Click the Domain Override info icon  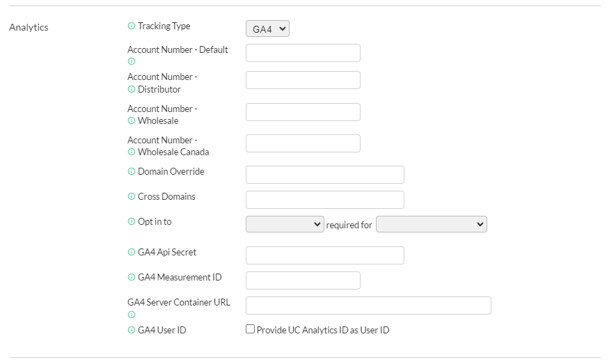coord(132,171)
